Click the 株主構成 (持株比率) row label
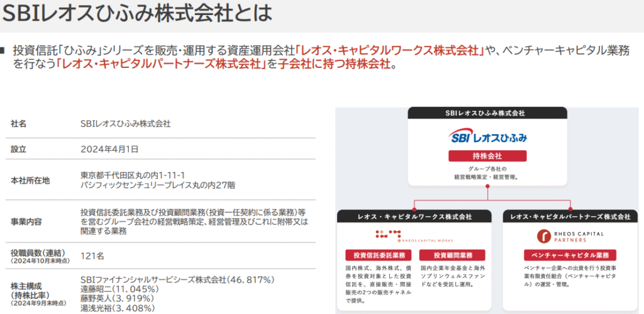The height and width of the screenshot is (314, 644). [30, 289]
